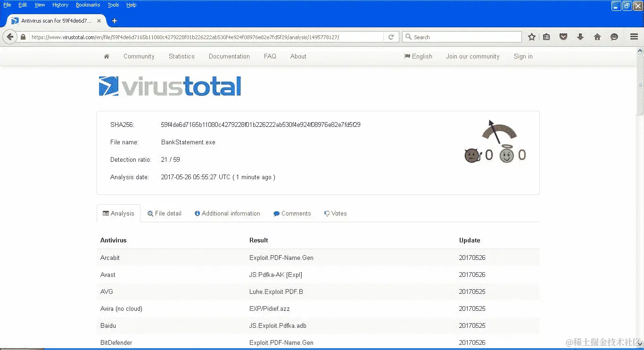Open the Bookmarks menu

click(x=88, y=5)
